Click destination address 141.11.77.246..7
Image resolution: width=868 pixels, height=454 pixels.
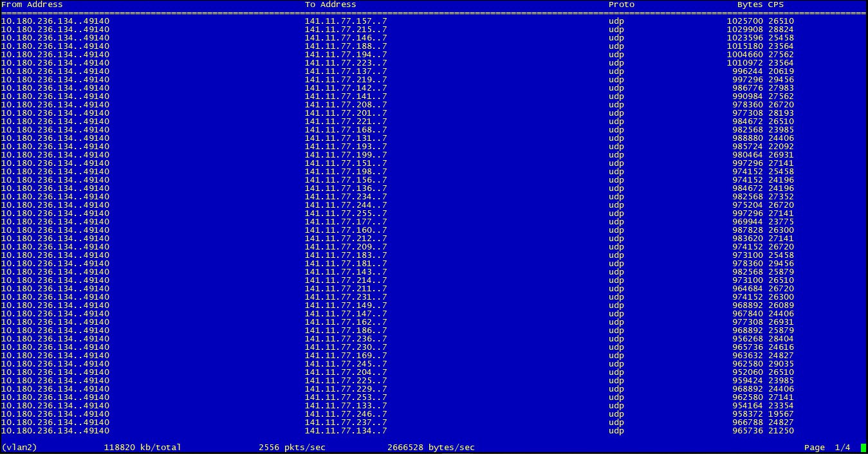pyautogui.click(x=346, y=414)
